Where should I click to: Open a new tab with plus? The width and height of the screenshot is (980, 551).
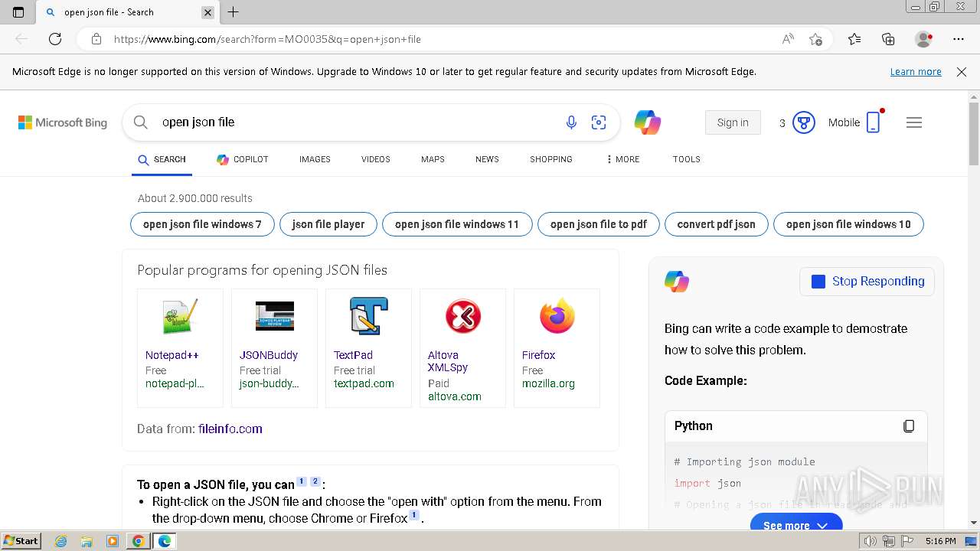[234, 12]
